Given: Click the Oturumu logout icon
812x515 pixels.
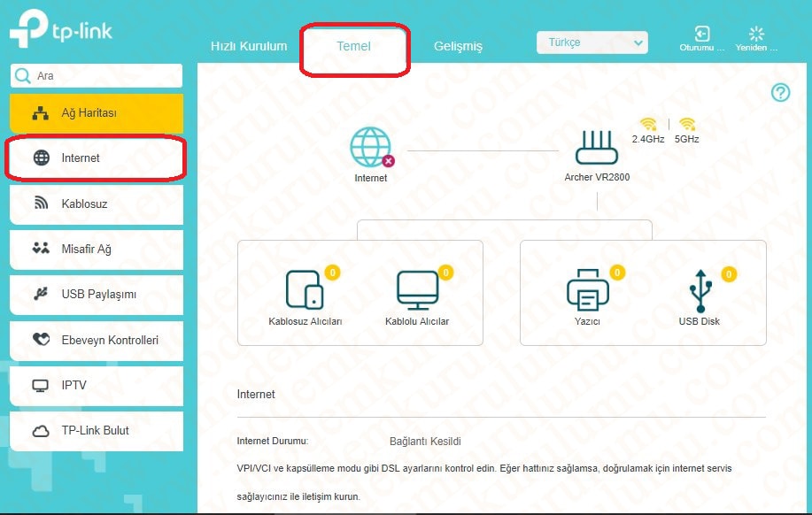Looking at the screenshot, I should (x=701, y=34).
